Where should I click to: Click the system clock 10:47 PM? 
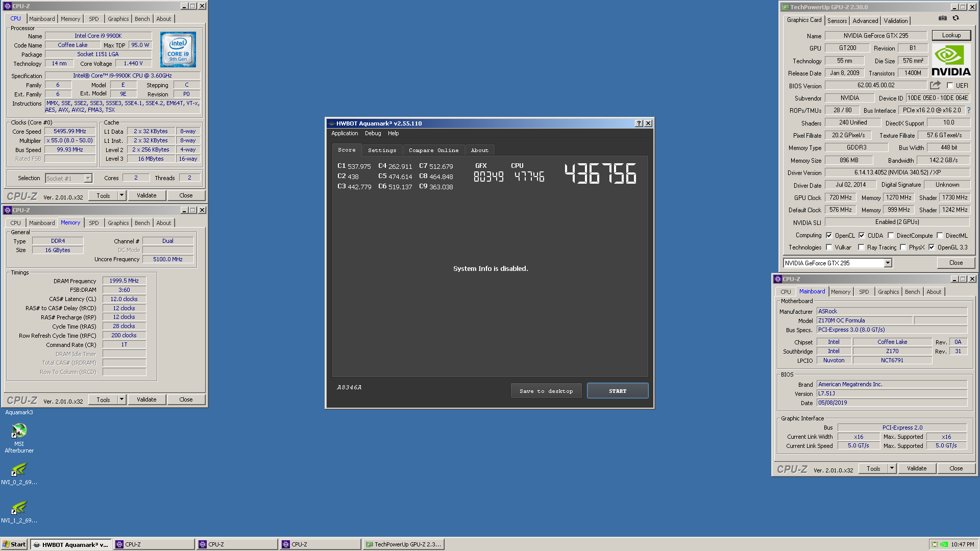pyautogui.click(x=963, y=544)
